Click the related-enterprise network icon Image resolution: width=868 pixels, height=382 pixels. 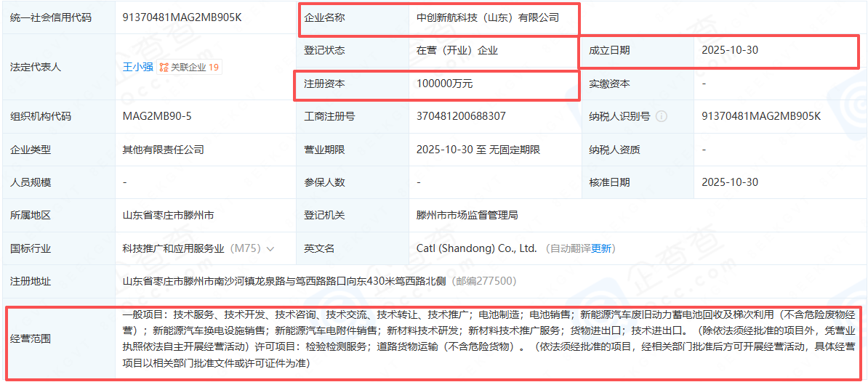tap(164, 68)
